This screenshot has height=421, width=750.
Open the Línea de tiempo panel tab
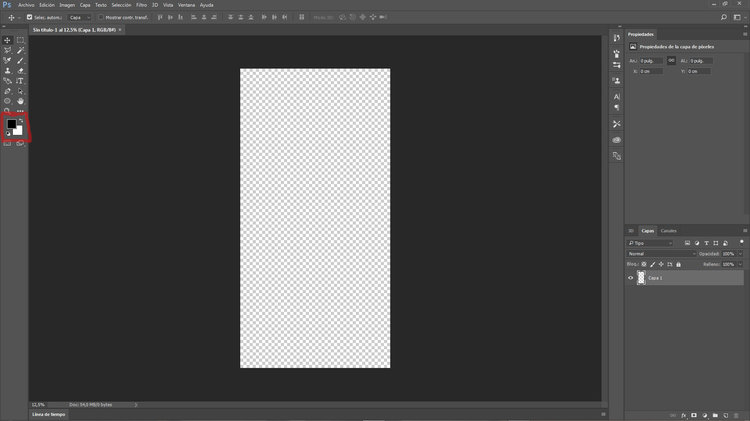(x=48, y=414)
